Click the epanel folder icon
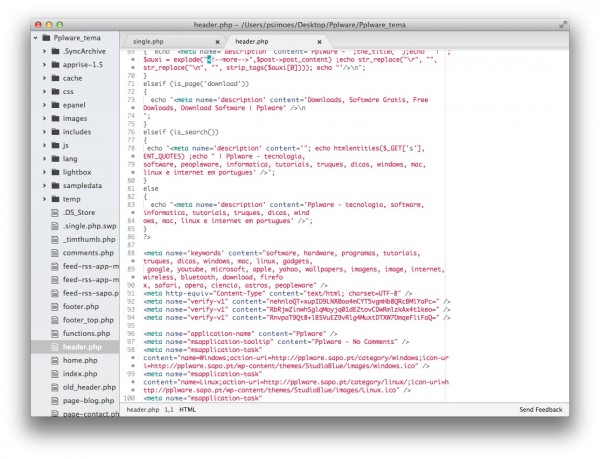The height and width of the screenshot is (459, 600). tap(55, 104)
